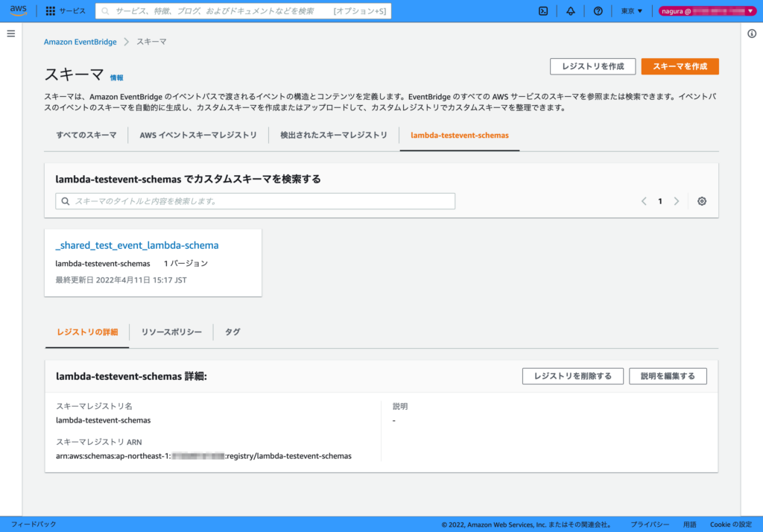Click 最終更新日 2022年4月11日 15:17 JST text

[121, 280]
